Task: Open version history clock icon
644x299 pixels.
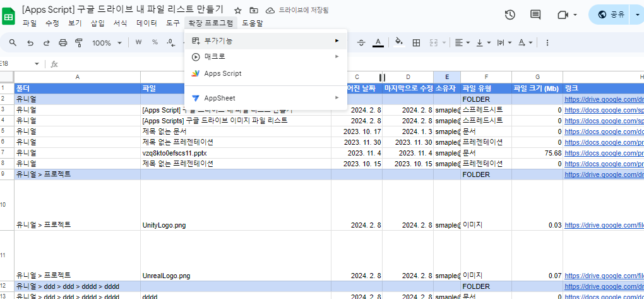Action: pos(510,15)
